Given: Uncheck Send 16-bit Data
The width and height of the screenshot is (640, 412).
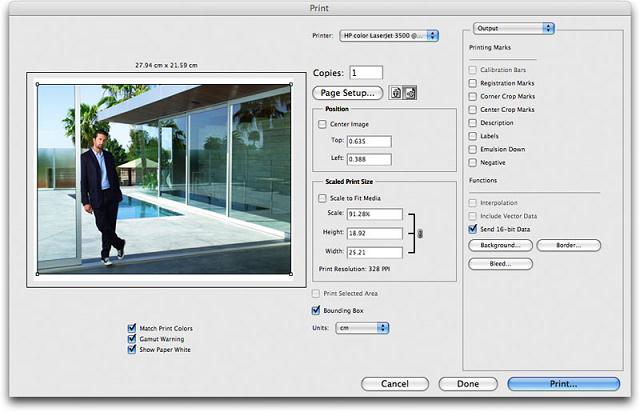Looking at the screenshot, I should (x=473, y=229).
